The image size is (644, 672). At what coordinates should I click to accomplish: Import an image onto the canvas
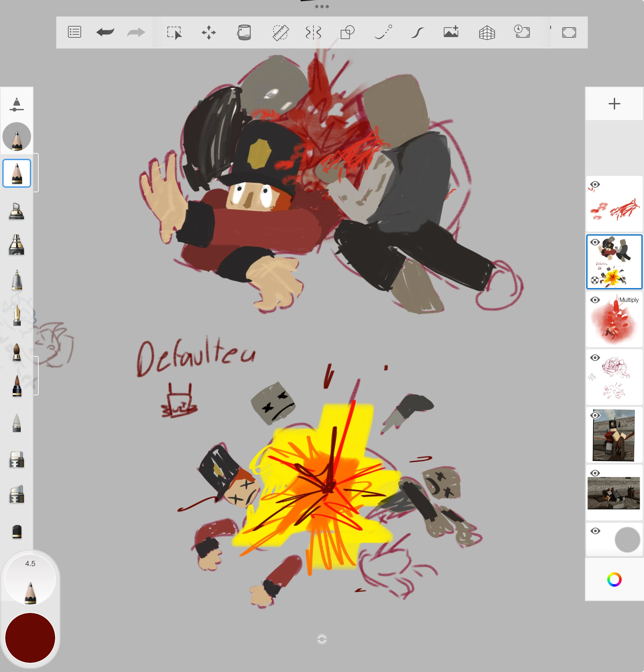[x=451, y=32]
